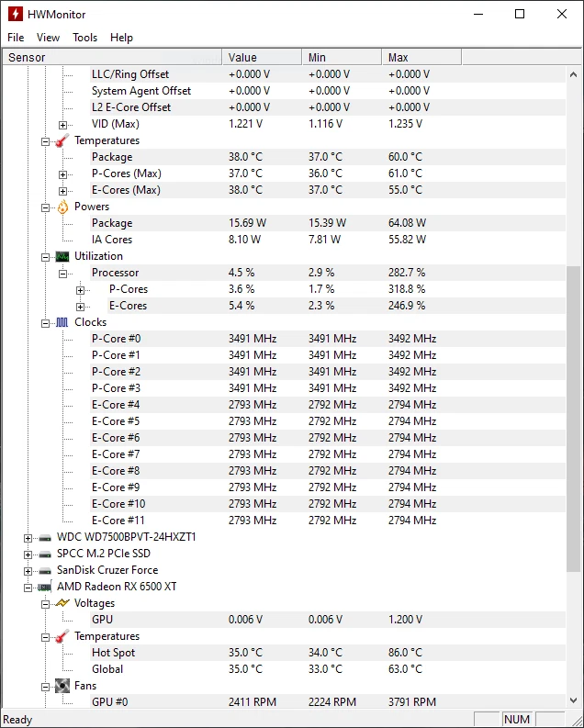Open the Tools menu
584x728 pixels.
85,38
